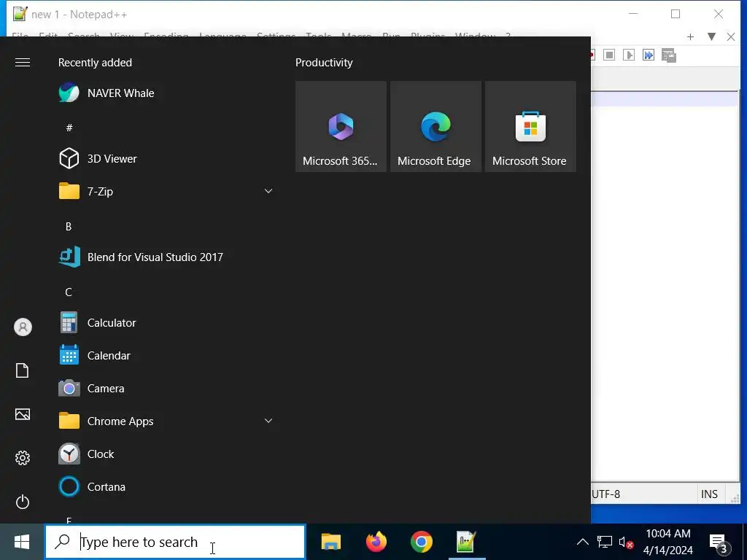This screenshot has width=747, height=560.
Task: Launch 3D Viewer app
Action: pyautogui.click(x=167, y=158)
